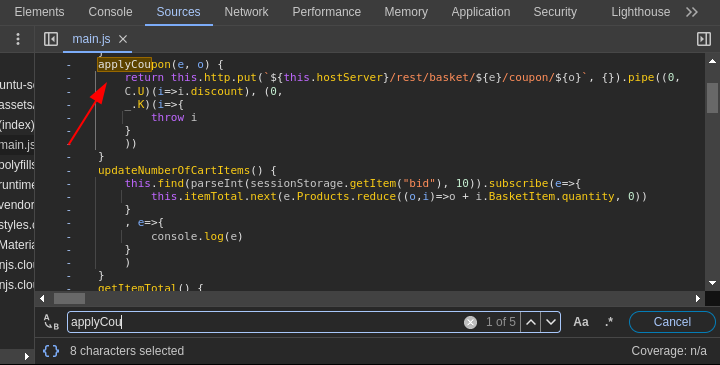Switch to the Performance tab
This screenshot has height=365, width=720.
pyautogui.click(x=326, y=12)
